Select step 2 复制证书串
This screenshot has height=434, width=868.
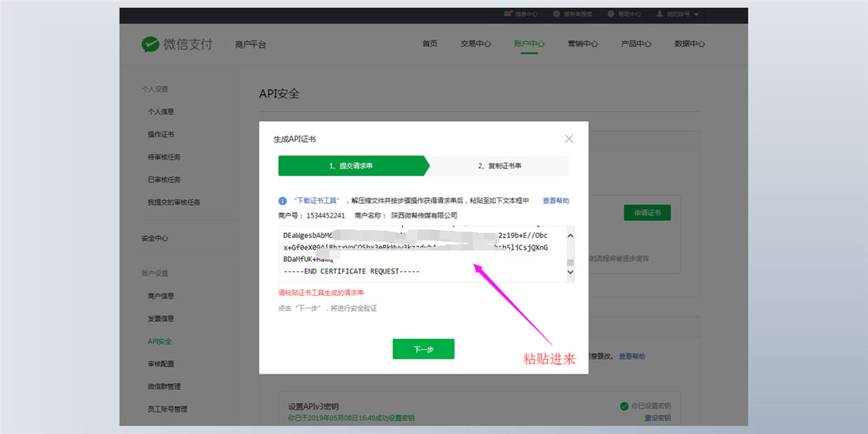point(500,166)
